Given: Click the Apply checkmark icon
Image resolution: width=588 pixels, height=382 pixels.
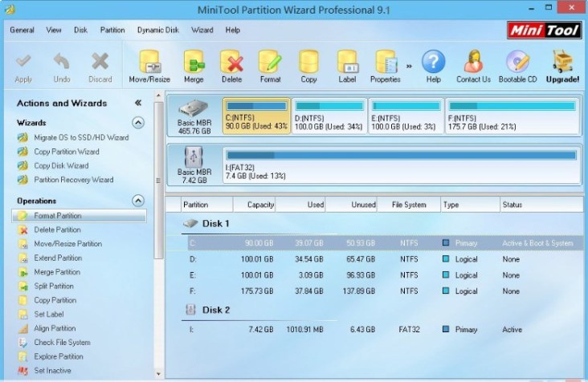Looking at the screenshot, I should point(23,61).
